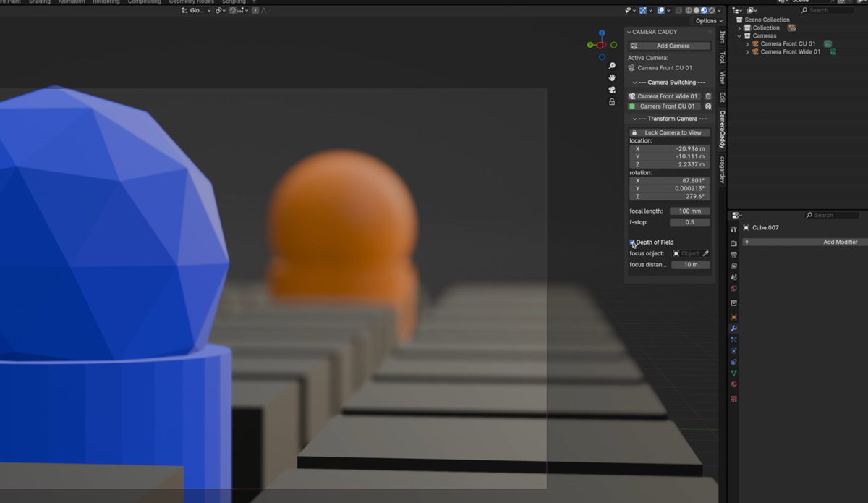Switch to the Compositing workspace tab
This screenshot has width=868, height=503.
point(144,2)
